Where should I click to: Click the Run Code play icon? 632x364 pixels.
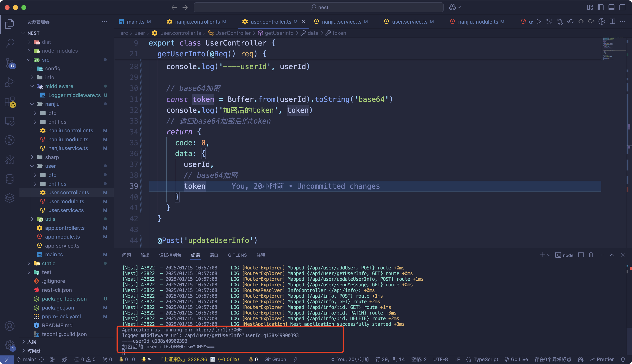[x=539, y=22]
